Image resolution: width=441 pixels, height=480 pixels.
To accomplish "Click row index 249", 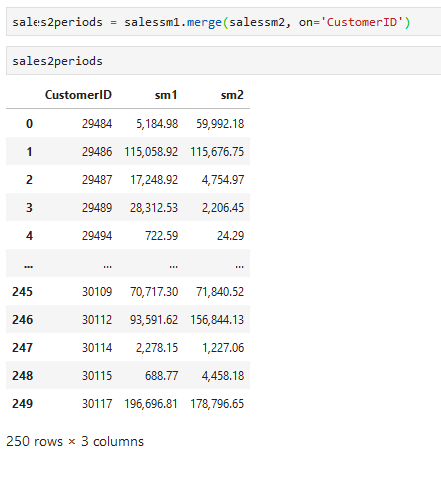I will click(22, 404).
